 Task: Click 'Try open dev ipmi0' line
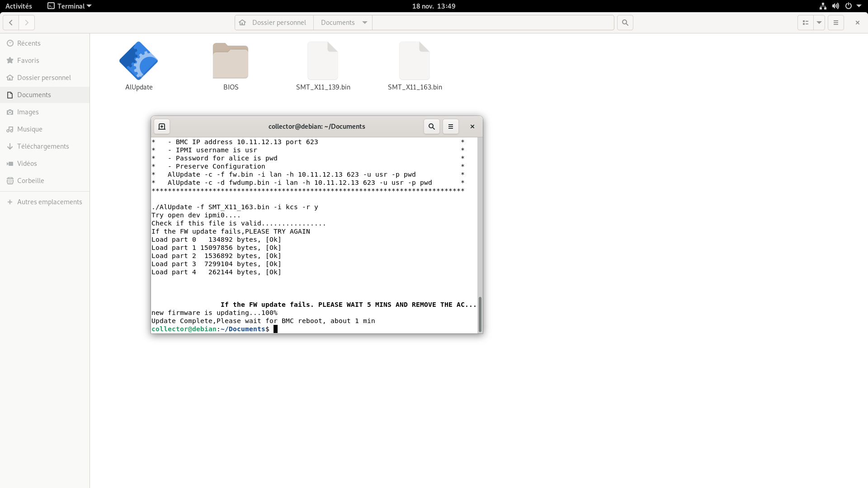[196, 215]
